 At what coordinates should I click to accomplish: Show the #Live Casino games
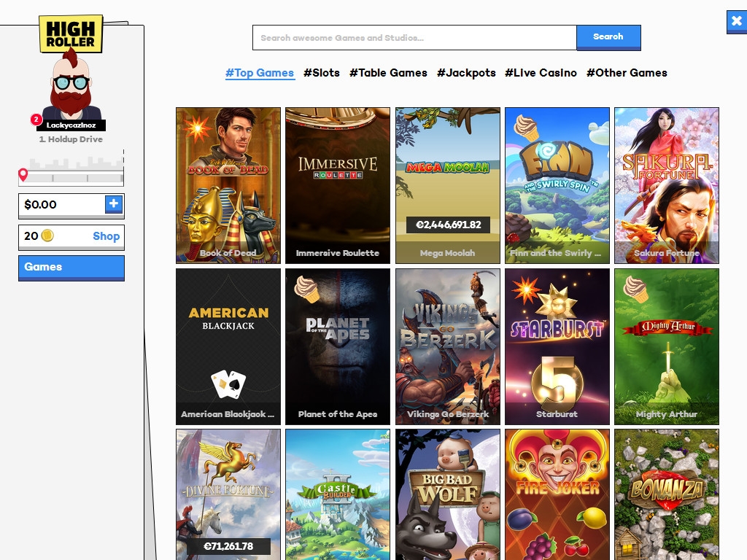[x=541, y=73]
